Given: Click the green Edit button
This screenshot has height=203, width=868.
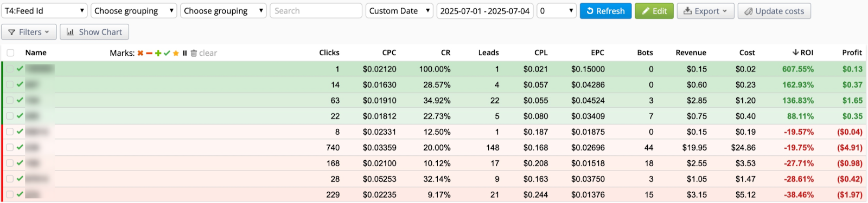Looking at the screenshot, I should coord(654,11).
